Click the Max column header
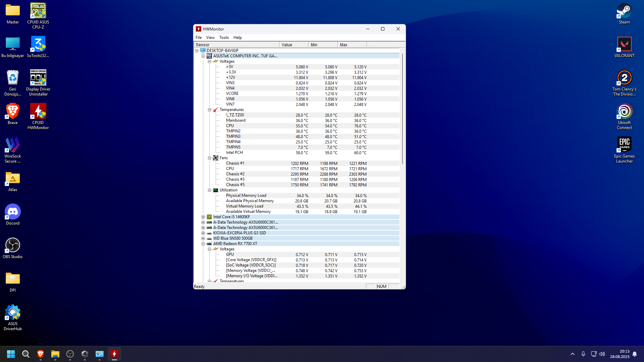This screenshot has width=644, height=362. [352, 45]
